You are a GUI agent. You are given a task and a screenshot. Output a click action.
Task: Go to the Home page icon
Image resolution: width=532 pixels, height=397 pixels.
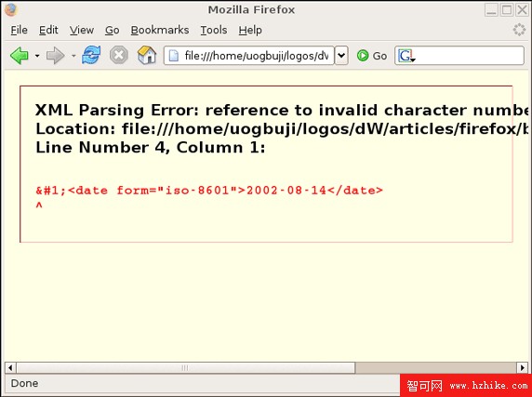pyautogui.click(x=147, y=55)
